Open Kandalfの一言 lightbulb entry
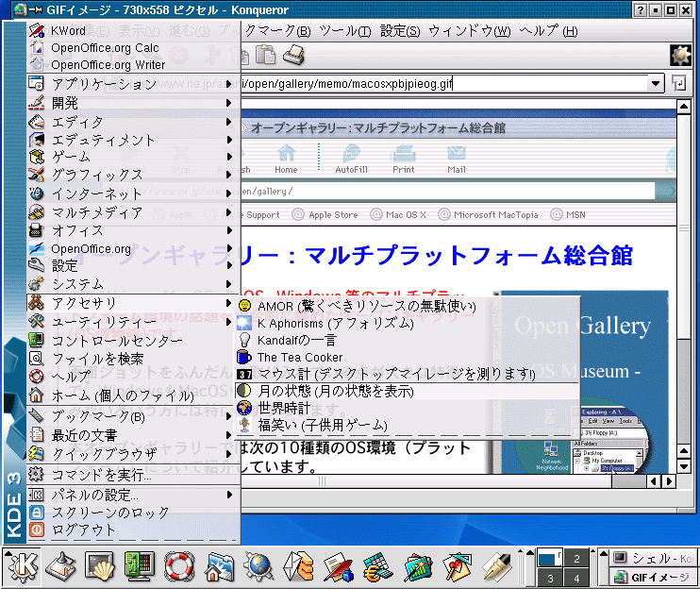 tap(408, 340)
